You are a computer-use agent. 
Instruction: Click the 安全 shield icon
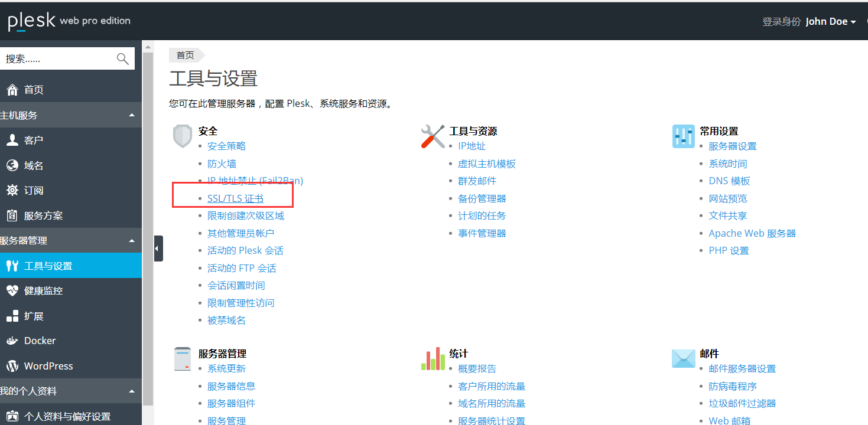coord(183,135)
